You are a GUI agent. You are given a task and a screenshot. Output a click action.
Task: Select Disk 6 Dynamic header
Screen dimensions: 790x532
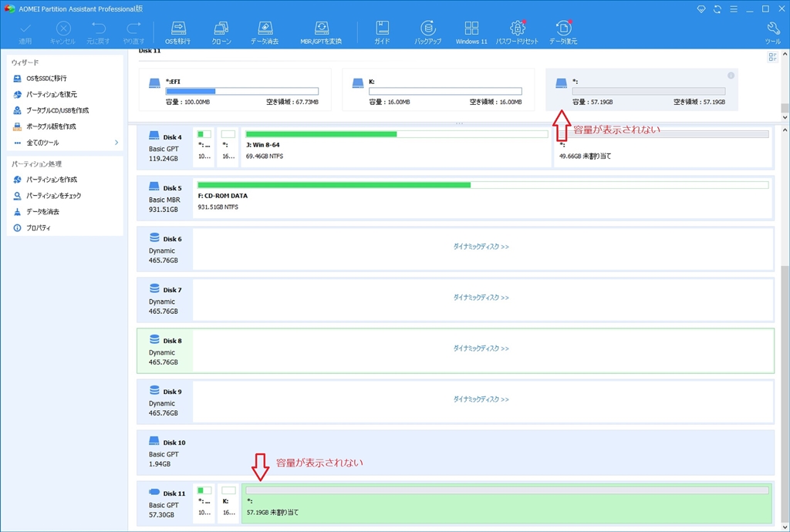[165, 249]
